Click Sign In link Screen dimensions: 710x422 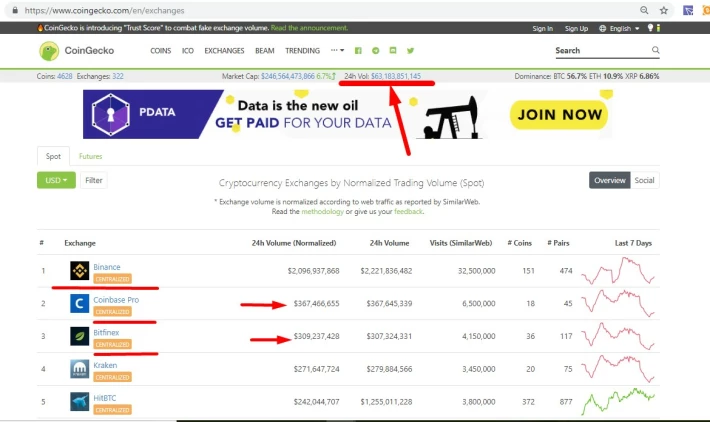click(542, 28)
